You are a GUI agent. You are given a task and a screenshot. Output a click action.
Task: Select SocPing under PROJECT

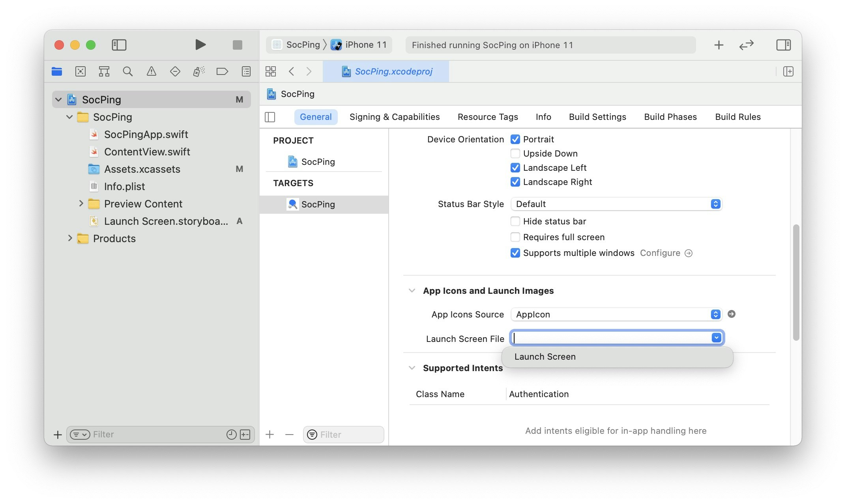[312, 162]
